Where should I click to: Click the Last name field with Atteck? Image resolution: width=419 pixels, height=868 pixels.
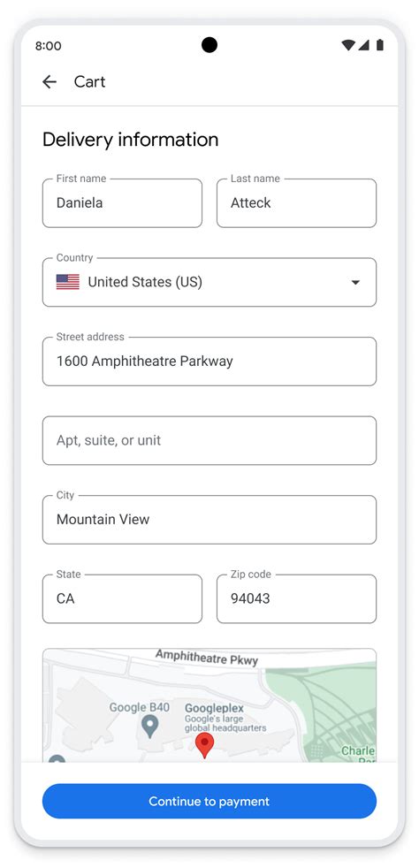tap(297, 202)
